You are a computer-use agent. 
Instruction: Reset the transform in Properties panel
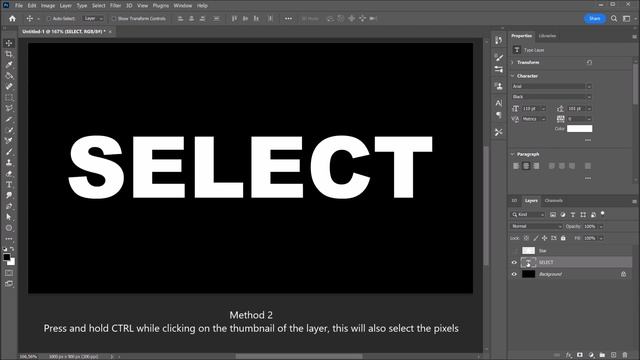589,62
